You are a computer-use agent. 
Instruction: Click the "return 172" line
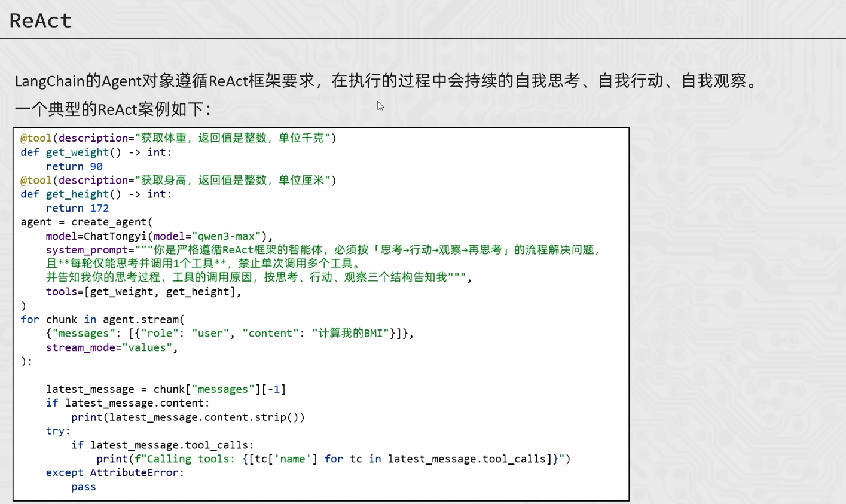pyautogui.click(x=77, y=208)
